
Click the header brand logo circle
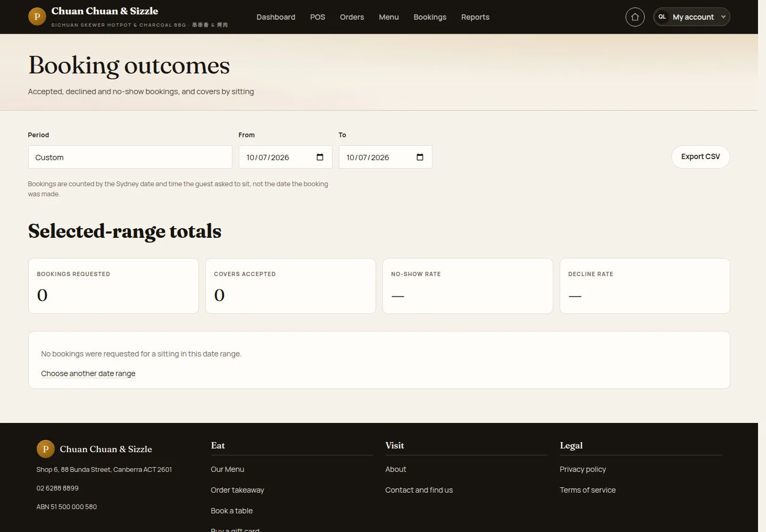click(37, 16)
